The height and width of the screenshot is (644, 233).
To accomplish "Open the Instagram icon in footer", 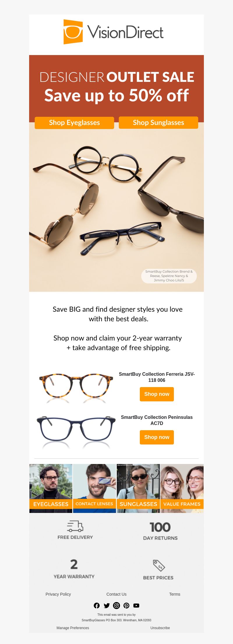I will click(x=116, y=606).
